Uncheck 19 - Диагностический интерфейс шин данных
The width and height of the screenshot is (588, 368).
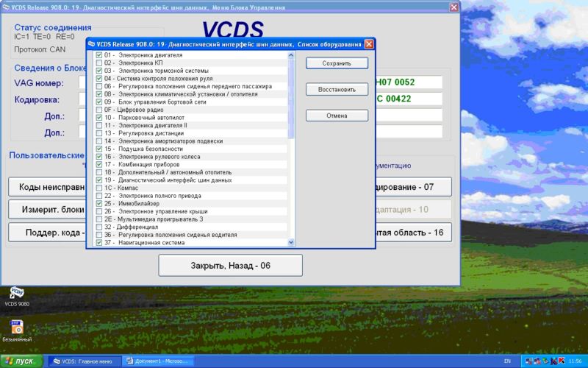click(x=99, y=180)
